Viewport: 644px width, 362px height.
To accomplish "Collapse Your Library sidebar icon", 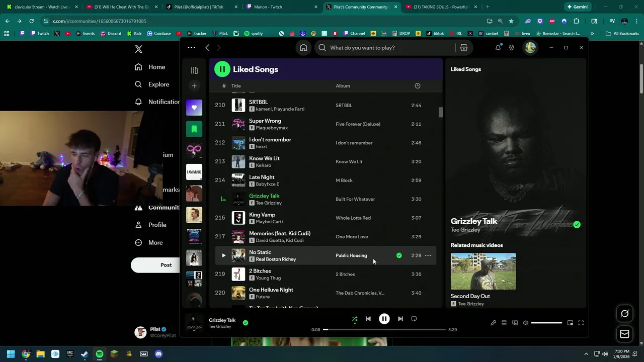I will [194, 70].
